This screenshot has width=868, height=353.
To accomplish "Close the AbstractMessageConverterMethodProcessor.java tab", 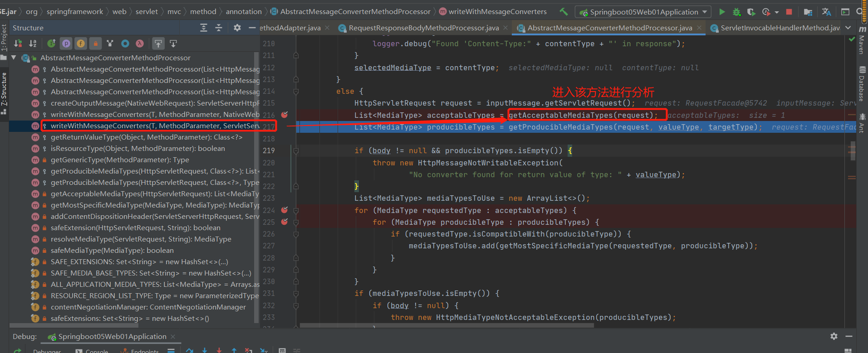I will point(699,28).
